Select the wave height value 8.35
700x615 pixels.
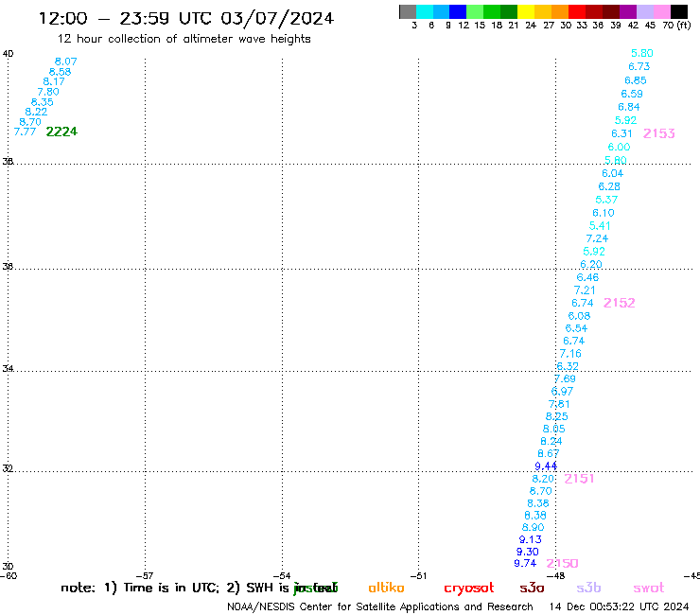pyautogui.click(x=42, y=102)
